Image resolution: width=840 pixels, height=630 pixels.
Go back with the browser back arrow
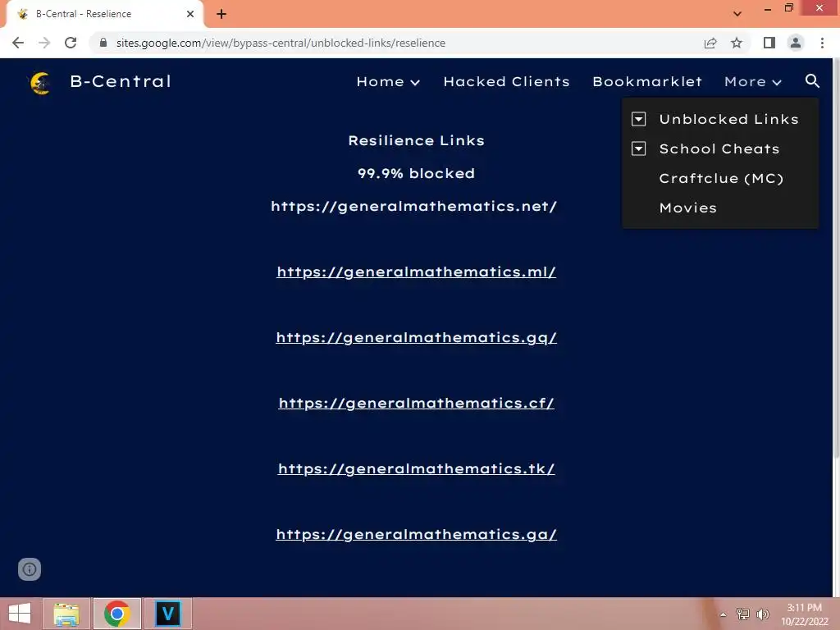tap(18, 43)
